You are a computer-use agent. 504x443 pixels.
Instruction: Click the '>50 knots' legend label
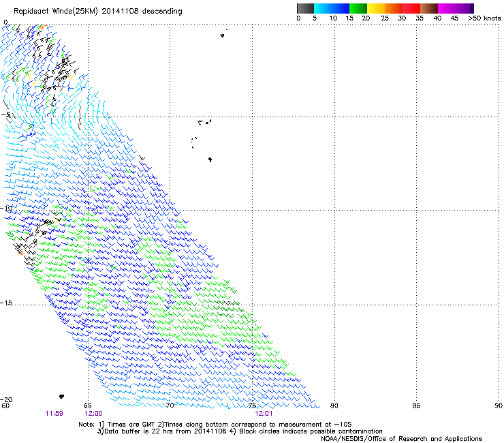tap(484, 18)
